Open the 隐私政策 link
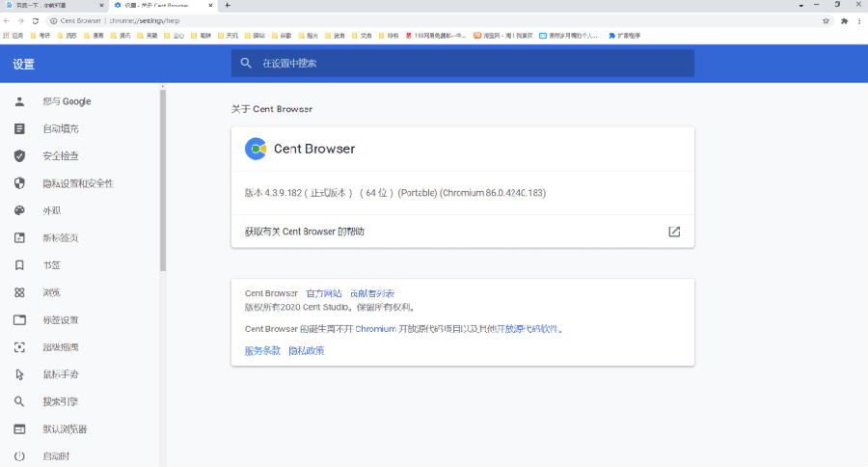The image size is (868, 467). click(307, 350)
